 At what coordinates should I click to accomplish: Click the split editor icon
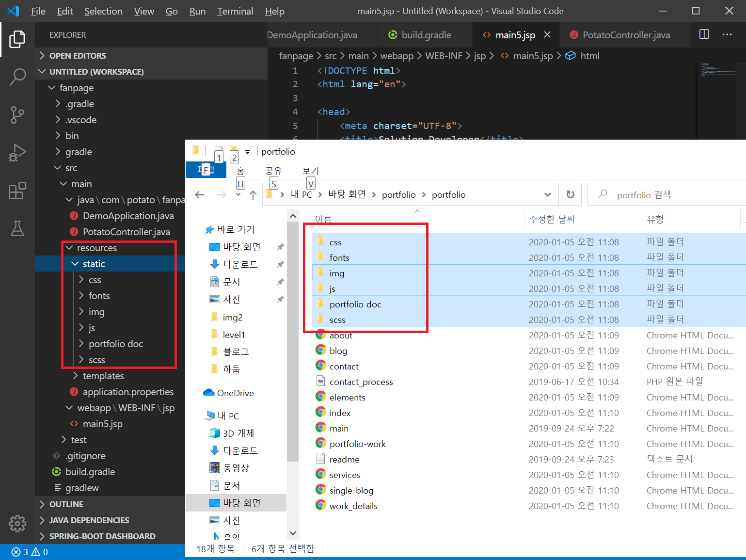pyautogui.click(x=704, y=34)
